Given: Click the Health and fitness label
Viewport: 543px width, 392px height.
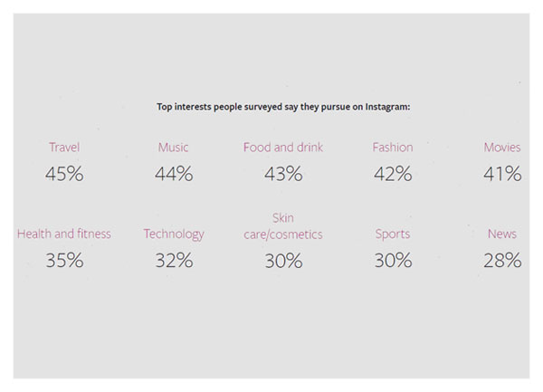Looking at the screenshot, I should pos(64,234).
